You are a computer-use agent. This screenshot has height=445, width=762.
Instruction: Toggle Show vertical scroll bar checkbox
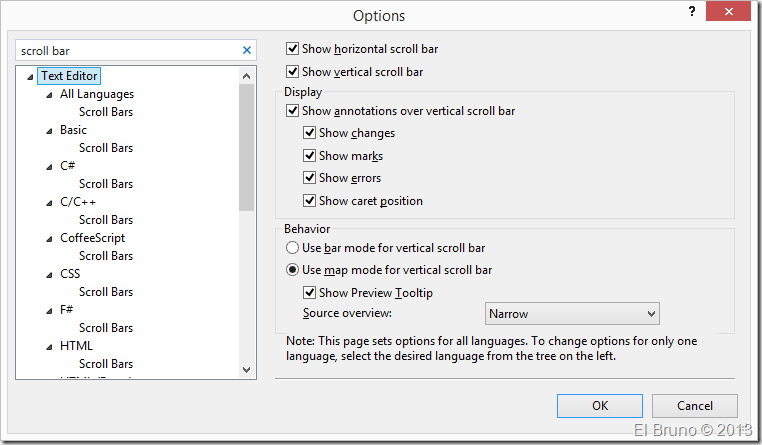(x=293, y=72)
